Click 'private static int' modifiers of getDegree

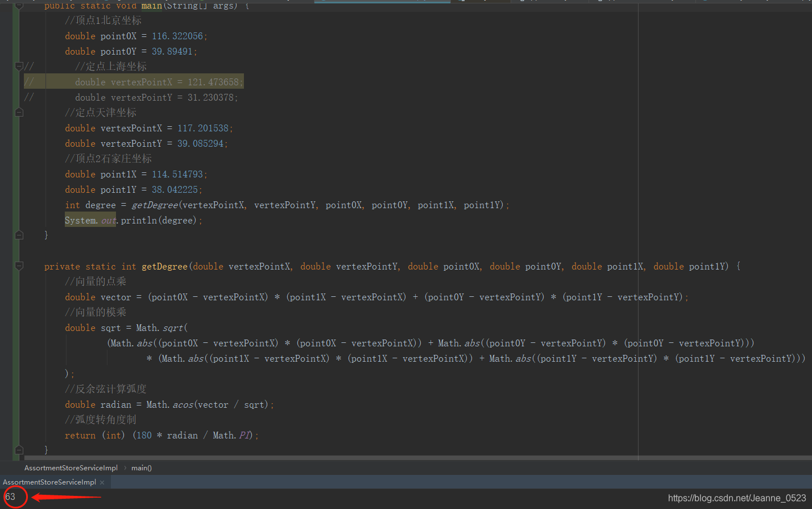tap(90, 266)
